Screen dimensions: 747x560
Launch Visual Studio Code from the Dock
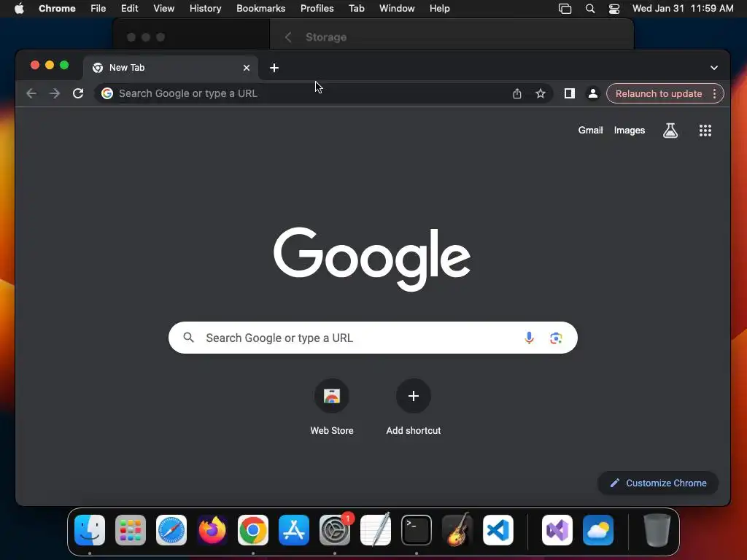coord(498,530)
